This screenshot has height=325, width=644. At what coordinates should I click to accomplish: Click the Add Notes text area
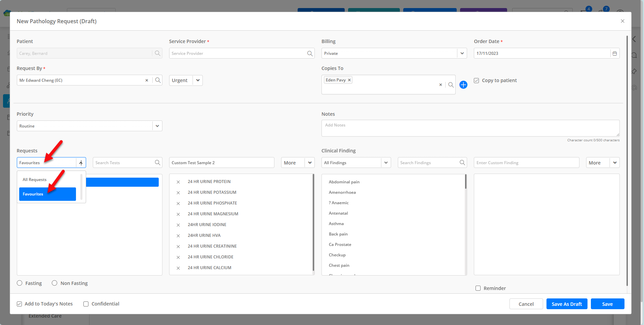coord(470,128)
